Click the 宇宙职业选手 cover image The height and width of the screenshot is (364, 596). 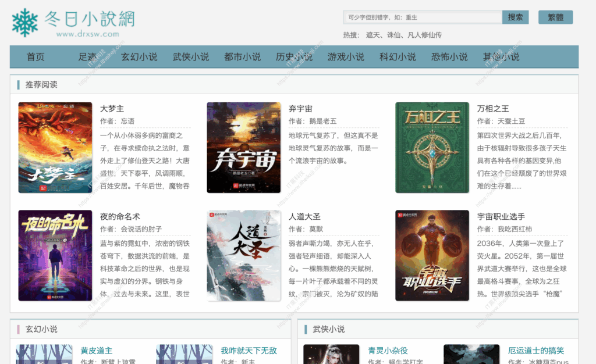coord(432,255)
